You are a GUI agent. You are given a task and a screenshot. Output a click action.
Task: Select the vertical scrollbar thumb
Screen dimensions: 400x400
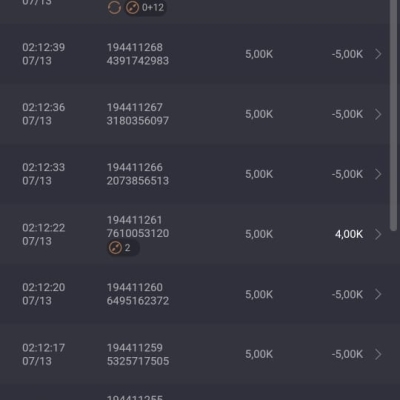click(394, 115)
